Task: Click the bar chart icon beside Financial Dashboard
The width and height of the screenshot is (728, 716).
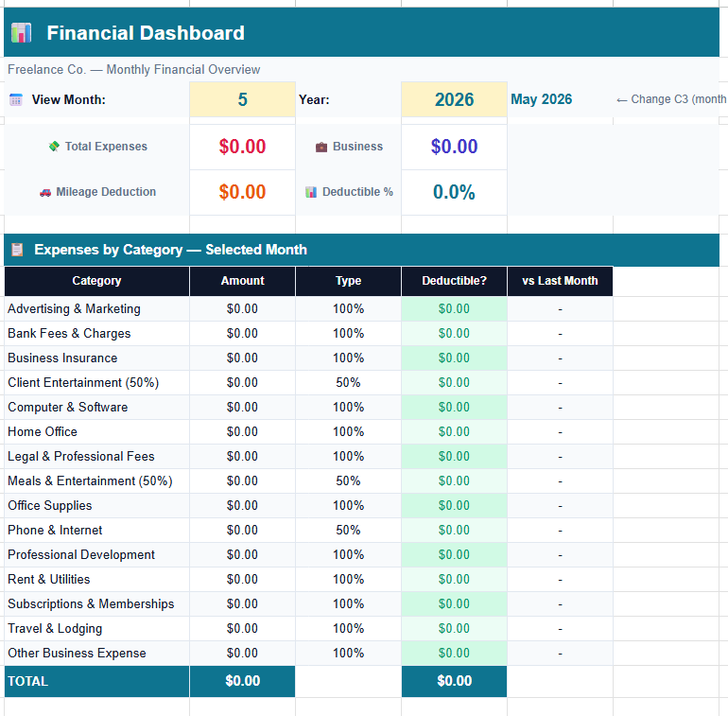Action: coord(22,33)
